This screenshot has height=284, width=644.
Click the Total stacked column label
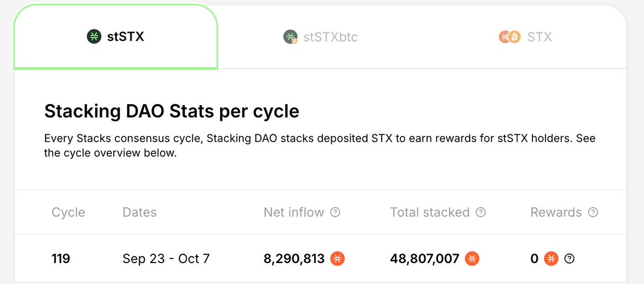(430, 212)
